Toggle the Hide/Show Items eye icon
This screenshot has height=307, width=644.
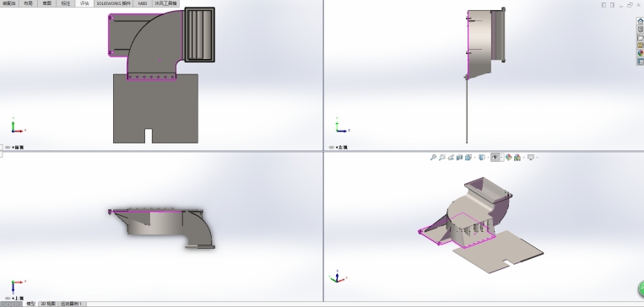(495, 157)
